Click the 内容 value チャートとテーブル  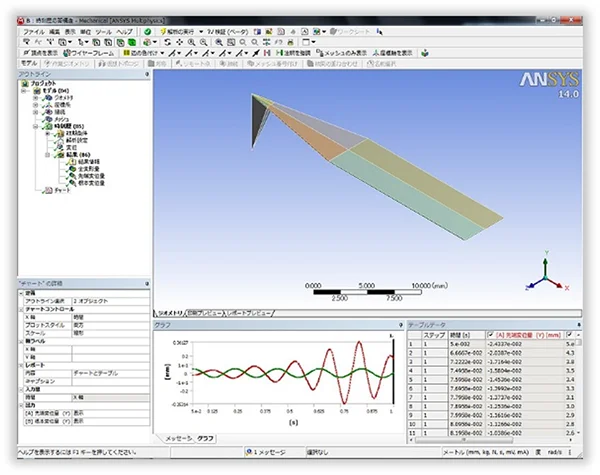point(111,373)
